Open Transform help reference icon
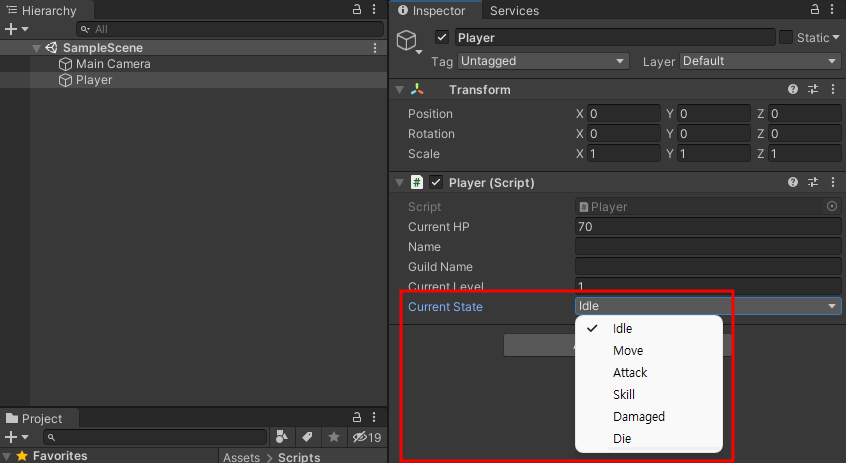This screenshot has height=463, width=846. click(793, 89)
